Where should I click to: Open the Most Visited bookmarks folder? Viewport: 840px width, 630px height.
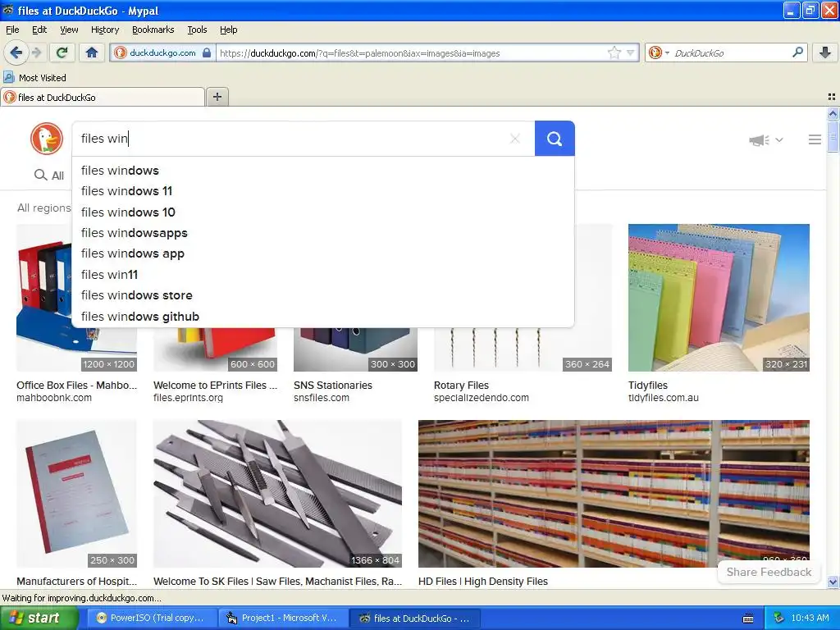(35, 78)
